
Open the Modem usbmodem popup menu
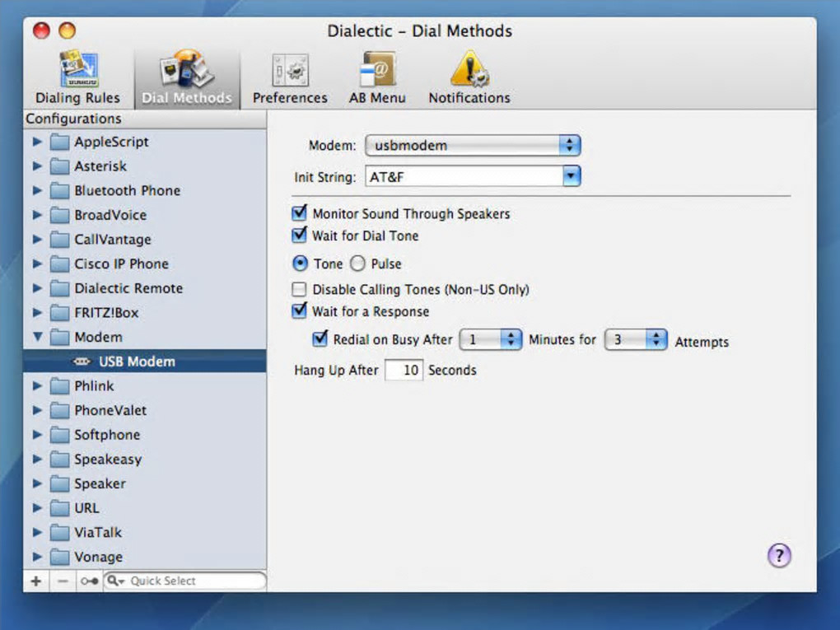coord(473,145)
